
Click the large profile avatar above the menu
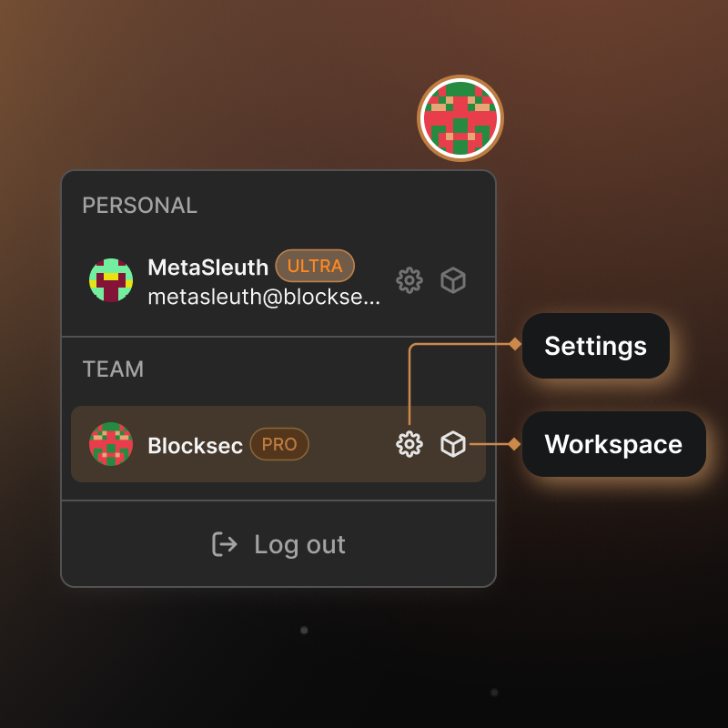click(x=460, y=118)
